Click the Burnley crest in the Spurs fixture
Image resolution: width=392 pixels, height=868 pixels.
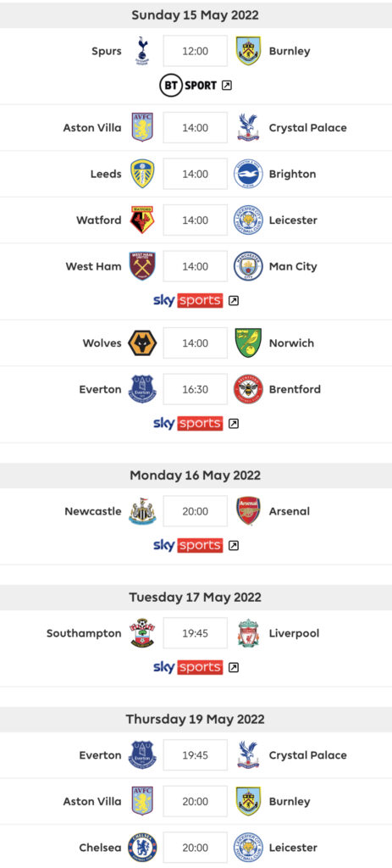tap(248, 51)
